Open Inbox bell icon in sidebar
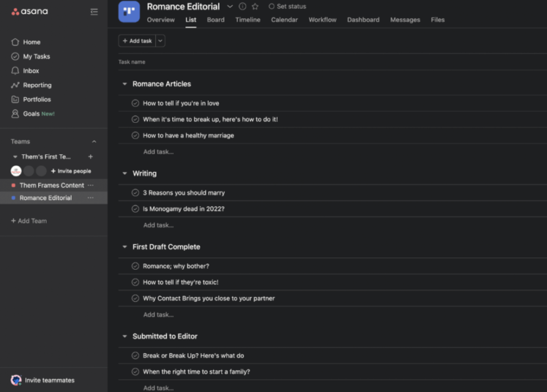547x392 pixels. (x=15, y=71)
